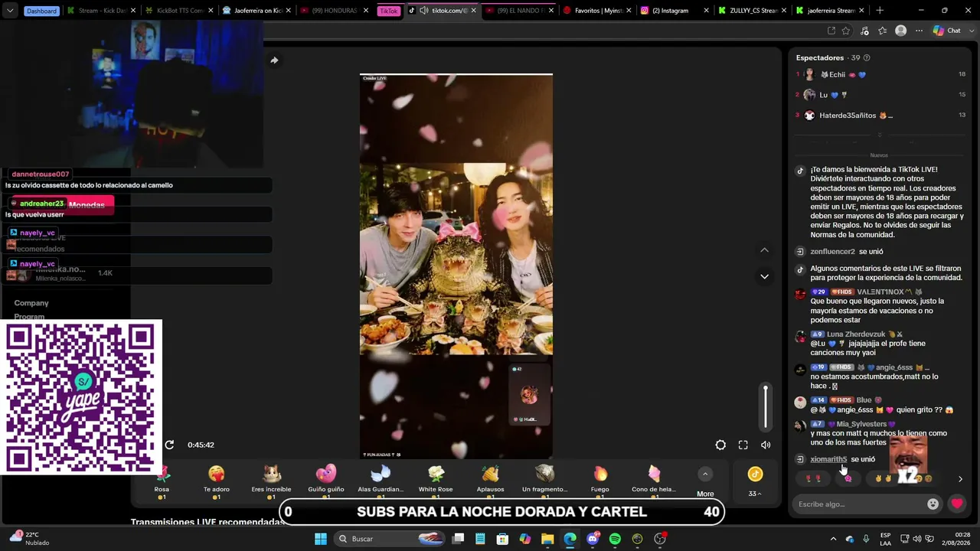Image resolution: width=980 pixels, height=551 pixels.
Task: Go to the previous live stream
Action: (764, 250)
